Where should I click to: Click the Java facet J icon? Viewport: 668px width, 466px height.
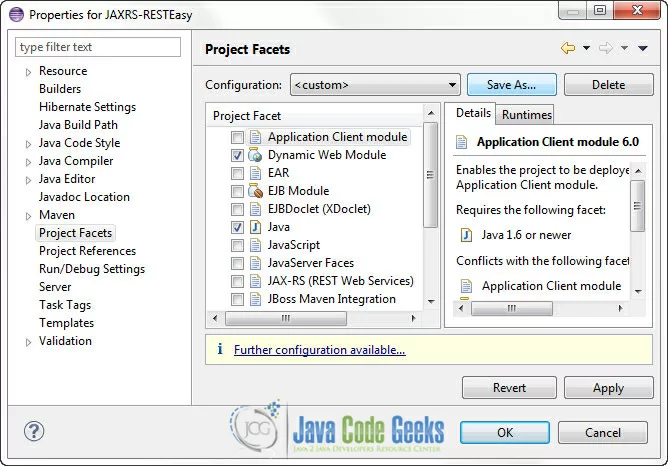click(x=255, y=227)
